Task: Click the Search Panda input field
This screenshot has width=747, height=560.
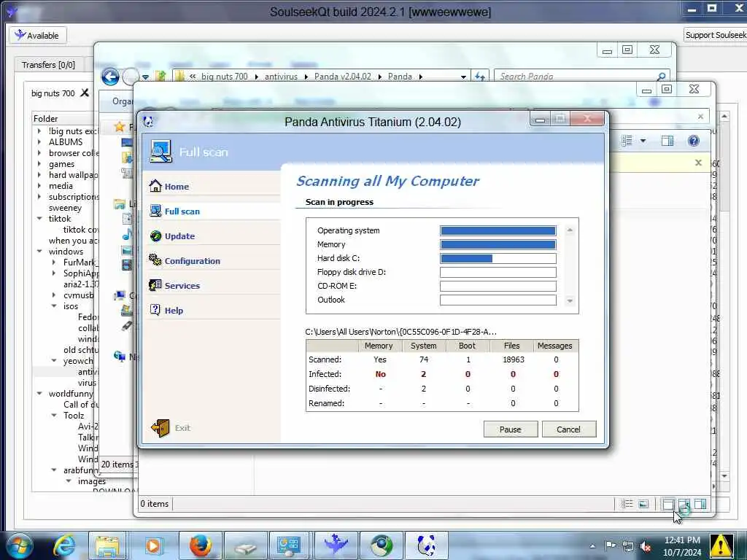Action: [576, 76]
